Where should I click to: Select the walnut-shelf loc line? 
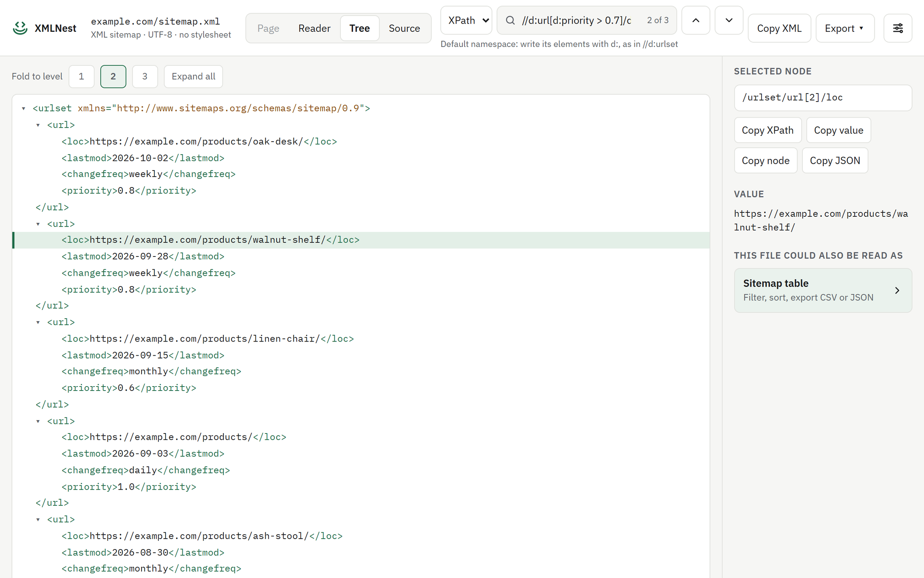361,240
